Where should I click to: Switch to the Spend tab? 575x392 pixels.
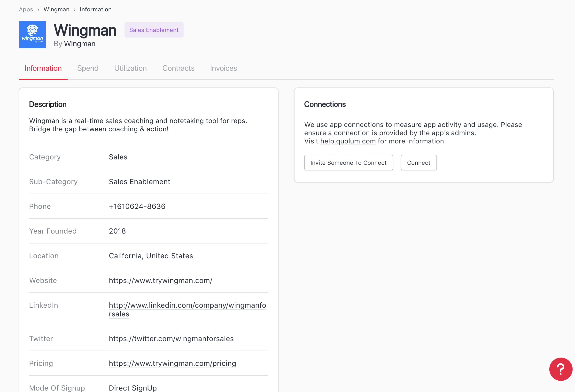click(88, 68)
